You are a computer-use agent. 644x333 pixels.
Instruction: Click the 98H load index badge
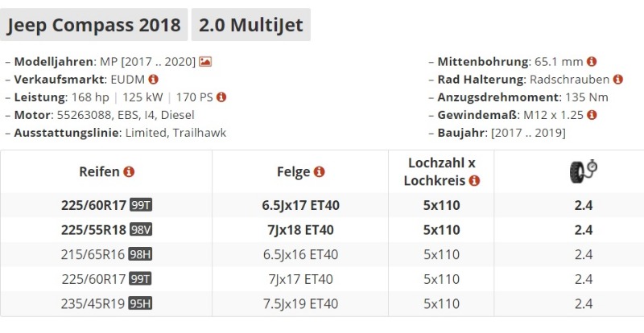pyautogui.click(x=141, y=255)
